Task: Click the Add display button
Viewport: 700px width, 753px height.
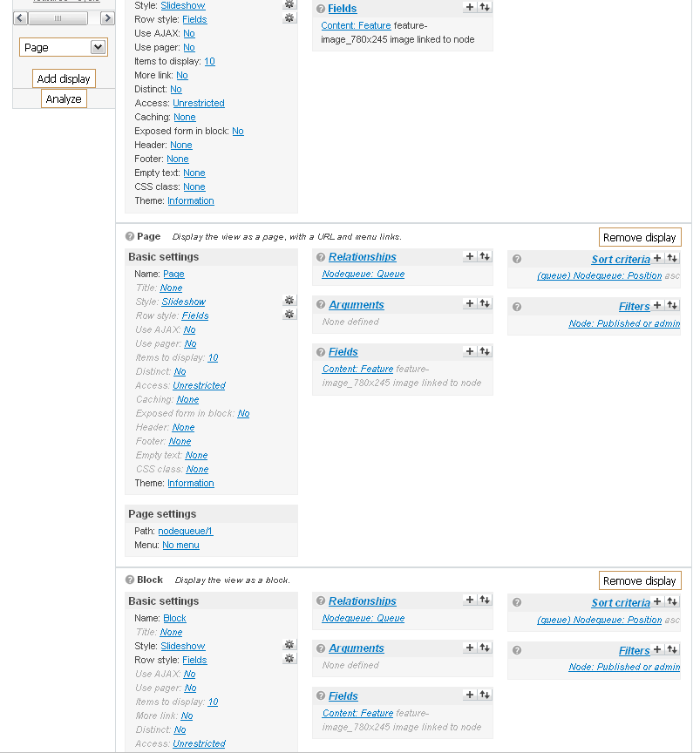Action: pos(64,78)
